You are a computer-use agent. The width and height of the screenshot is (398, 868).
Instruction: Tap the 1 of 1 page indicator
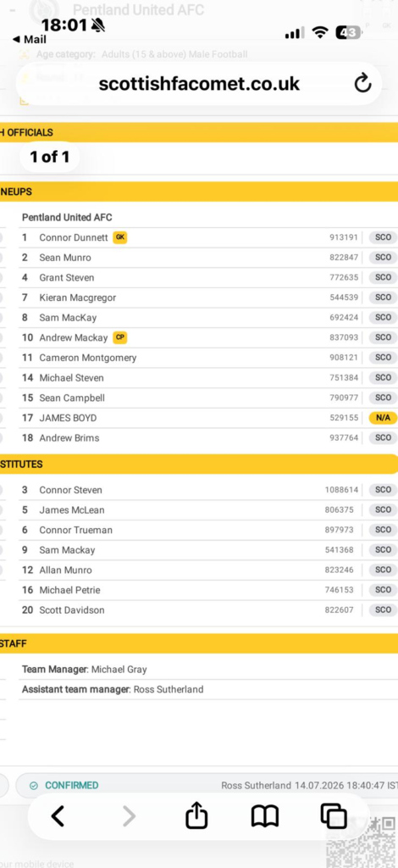click(x=50, y=157)
